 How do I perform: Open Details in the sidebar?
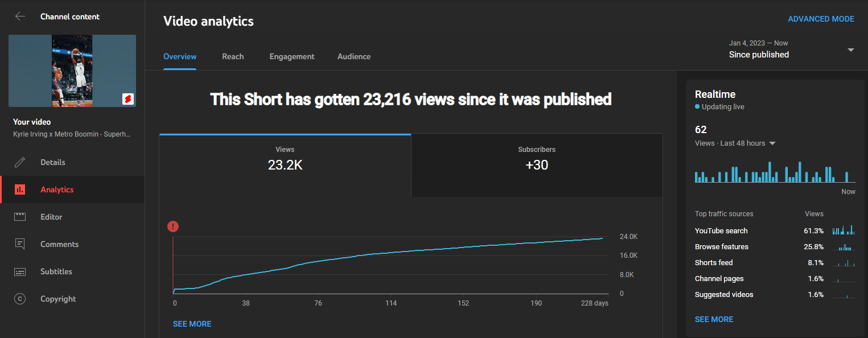click(x=72, y=162)
